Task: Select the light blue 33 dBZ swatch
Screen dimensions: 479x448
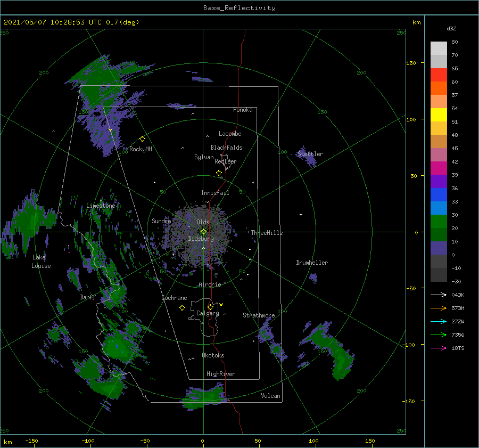Action: [439, 208]
